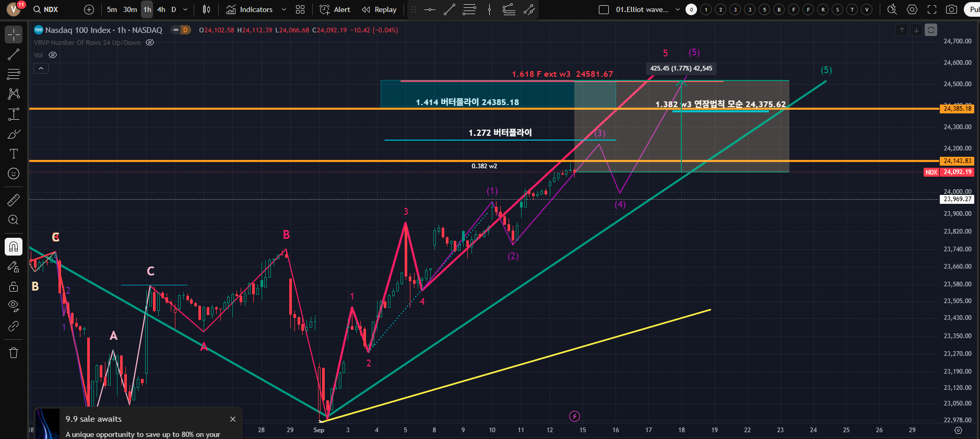Click the Alert button
Screen dimensions: 980x439
pyautogui.click(x=335, y=9)
